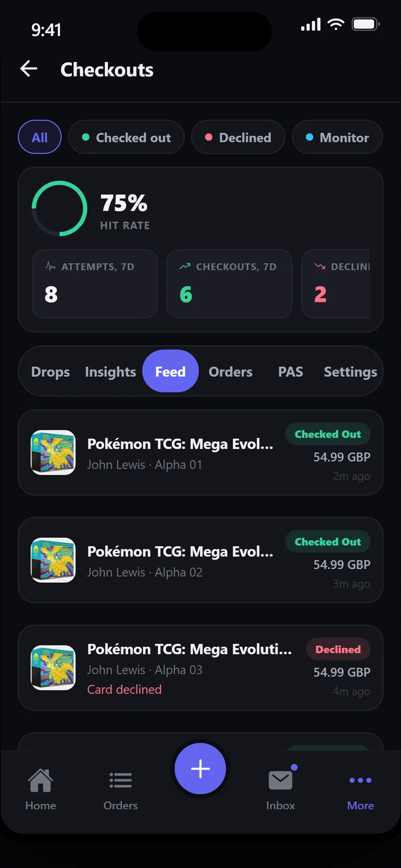The width and height of the screenshot is (401, 868).
Task: Open the Settings tab
Action: (351, 371)
